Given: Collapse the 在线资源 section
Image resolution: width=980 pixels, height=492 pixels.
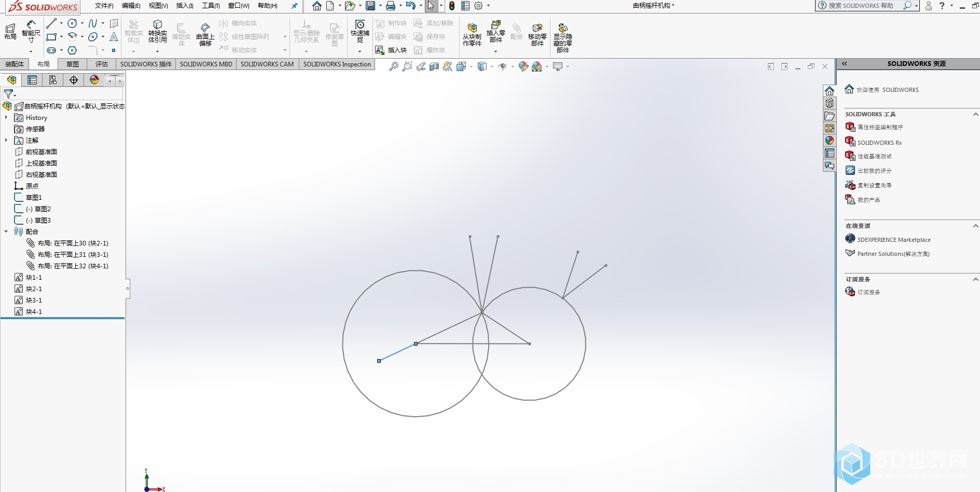Looking at the screenshot, I should (x=975, y=226).
